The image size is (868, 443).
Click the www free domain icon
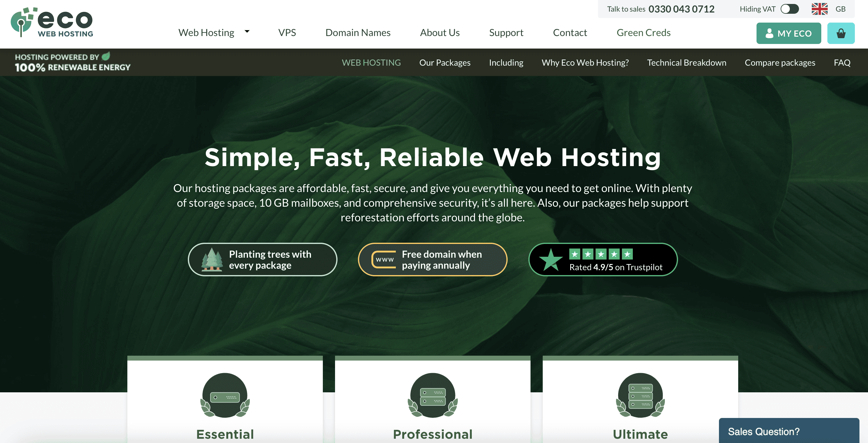384,260
